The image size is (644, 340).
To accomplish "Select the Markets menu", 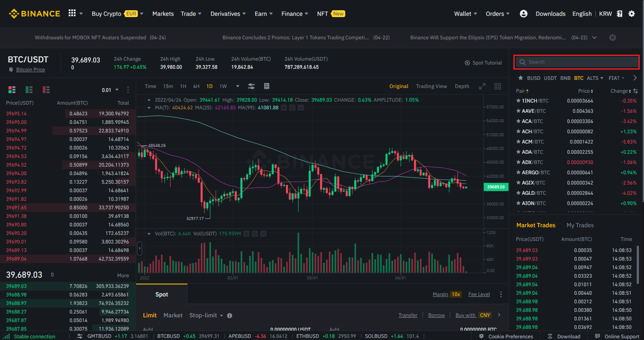I will click(163, 14).
